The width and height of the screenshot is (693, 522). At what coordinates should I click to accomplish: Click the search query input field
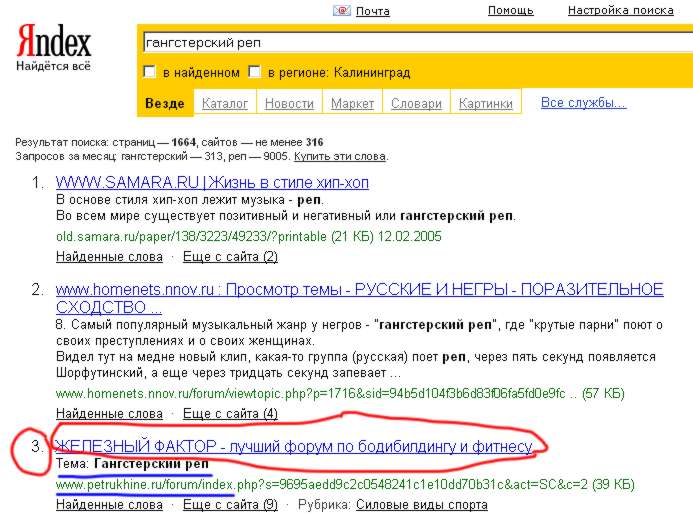click(x=410, y=44)
